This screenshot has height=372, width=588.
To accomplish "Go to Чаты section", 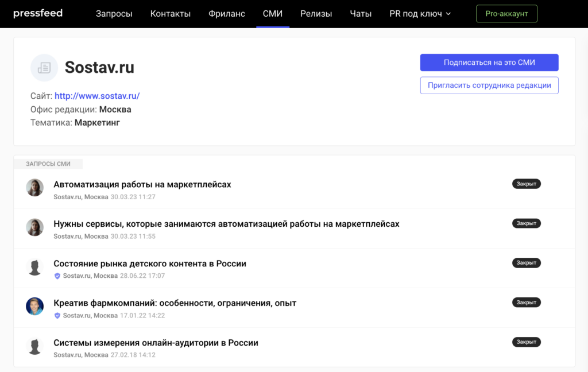I will coord(361,14).
